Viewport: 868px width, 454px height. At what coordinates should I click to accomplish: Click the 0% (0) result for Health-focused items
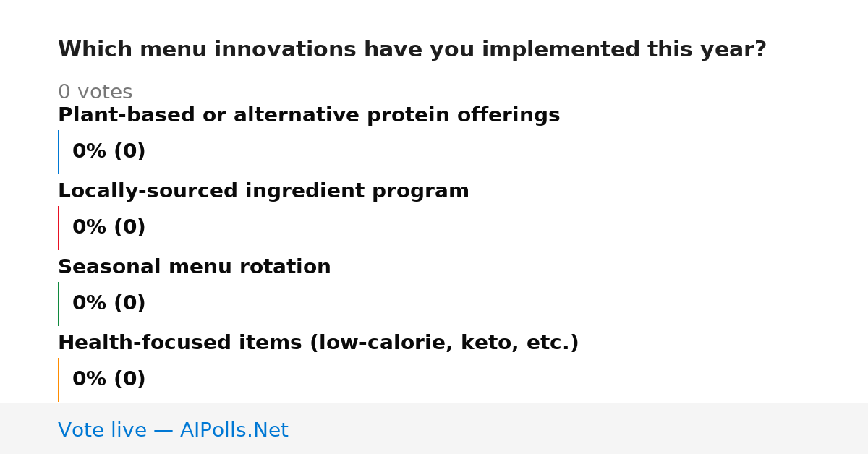109,380
